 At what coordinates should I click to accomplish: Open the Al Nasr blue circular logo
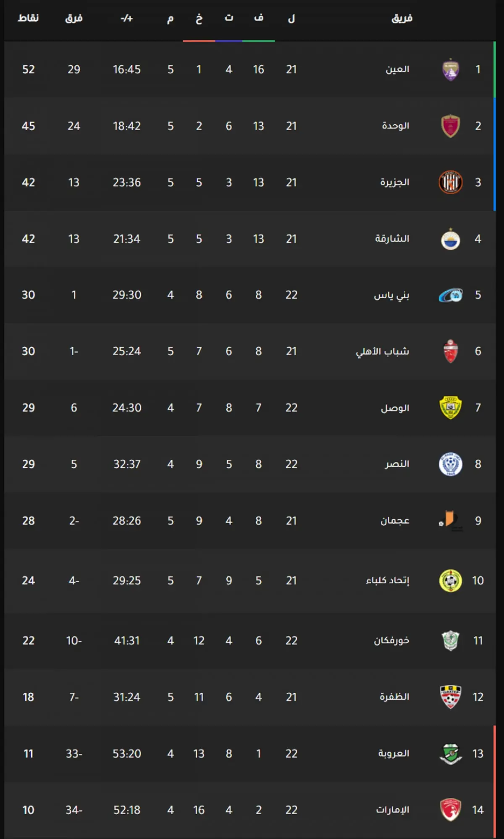click(451, 464)
